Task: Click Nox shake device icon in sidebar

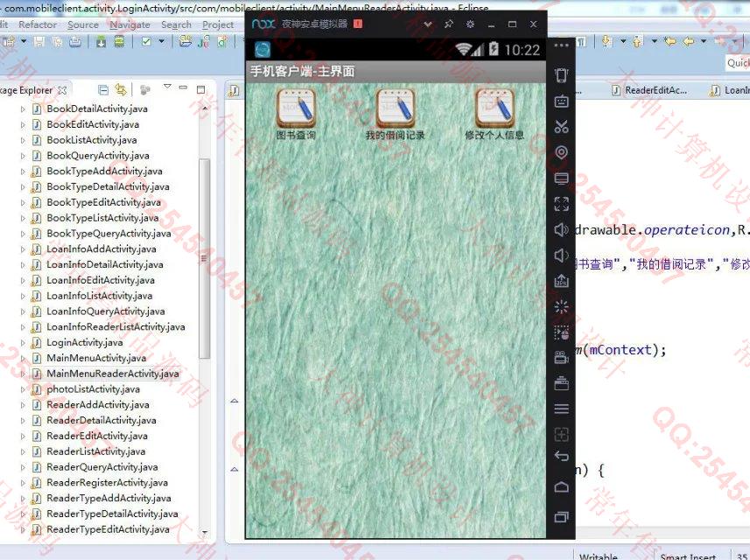Action: click(x=562, y=75)
